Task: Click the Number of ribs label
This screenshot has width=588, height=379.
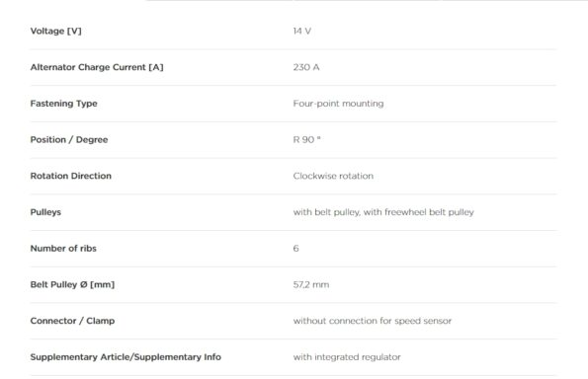Action: pyautogui.click(x=63, y=249)
